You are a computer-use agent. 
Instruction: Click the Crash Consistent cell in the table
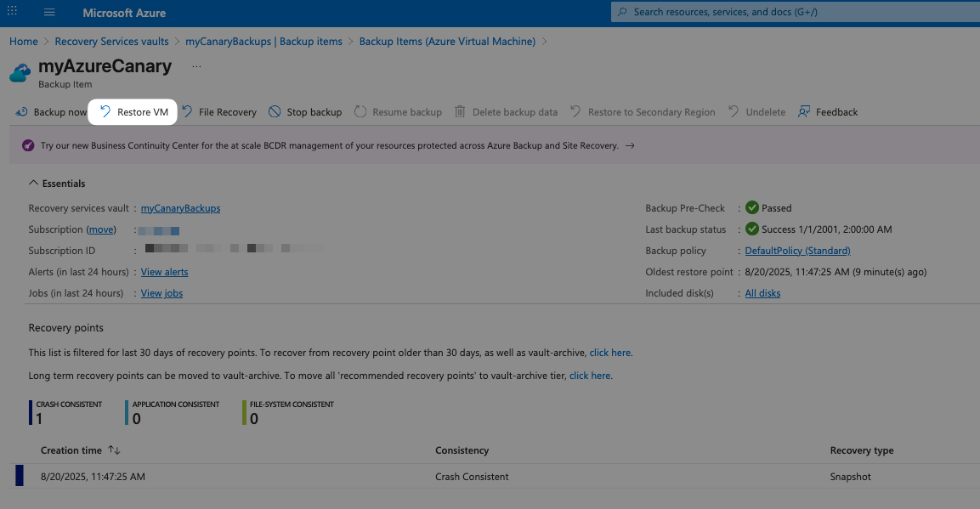(x=472, y=477)
